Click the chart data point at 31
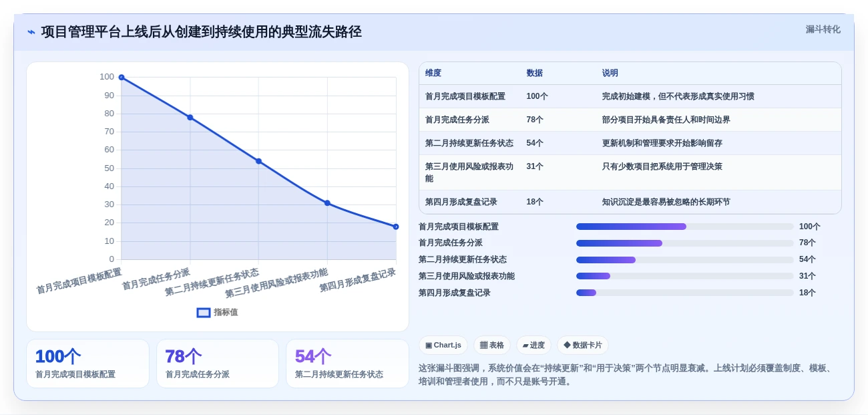This screenshot has width=868, height=415. (327, 203)
